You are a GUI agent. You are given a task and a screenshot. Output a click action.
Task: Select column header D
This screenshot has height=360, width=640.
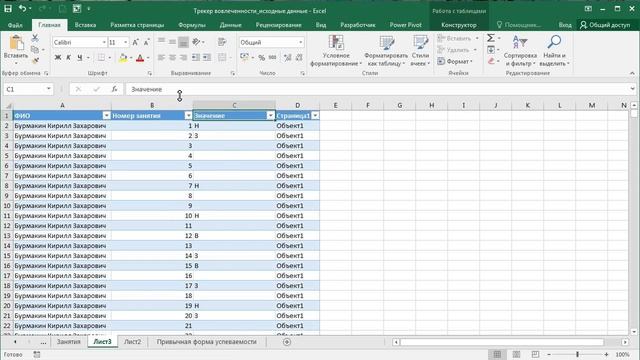pos(297,105)
